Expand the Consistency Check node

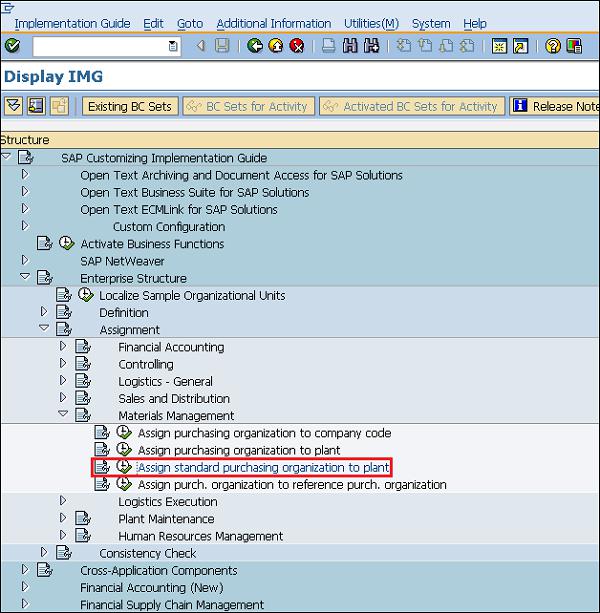44,552
